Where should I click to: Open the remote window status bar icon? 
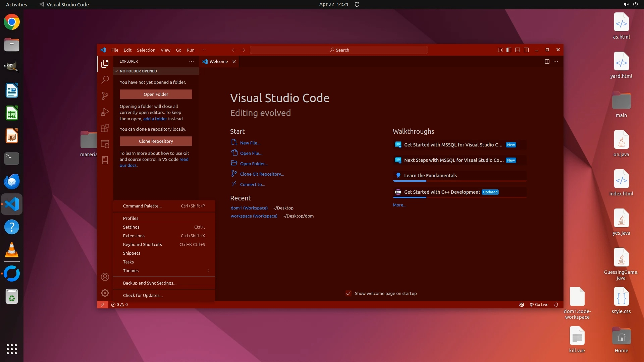[103, 305]
